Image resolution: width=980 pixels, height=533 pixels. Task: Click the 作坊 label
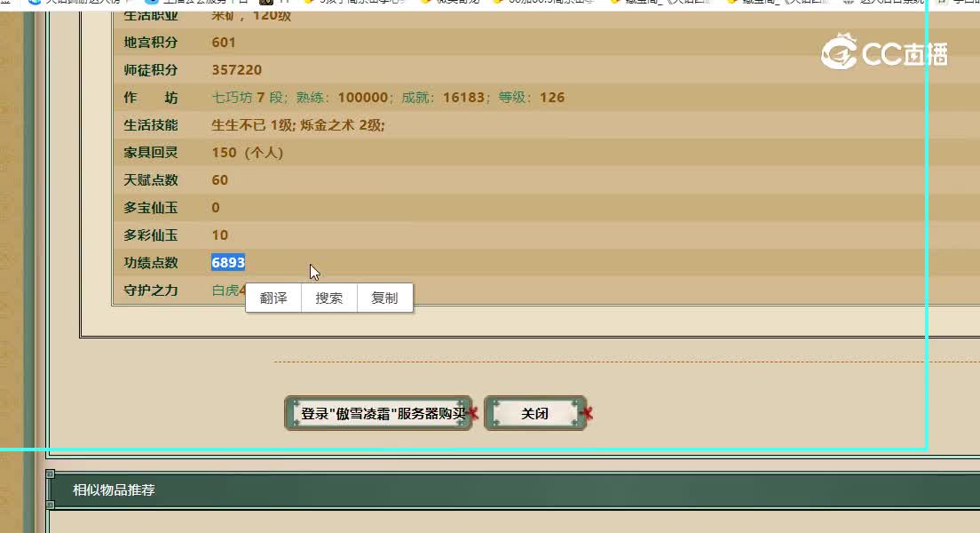[x=151, y=98]
